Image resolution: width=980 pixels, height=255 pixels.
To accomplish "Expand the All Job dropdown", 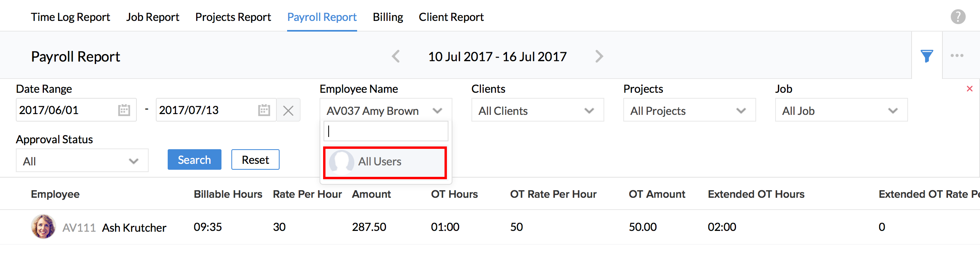I will point(841,110).
